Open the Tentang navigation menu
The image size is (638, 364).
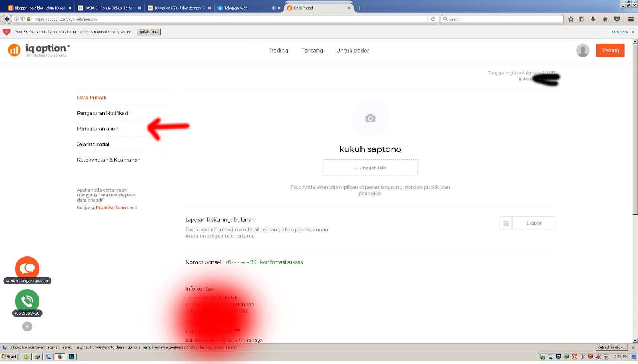312,51
